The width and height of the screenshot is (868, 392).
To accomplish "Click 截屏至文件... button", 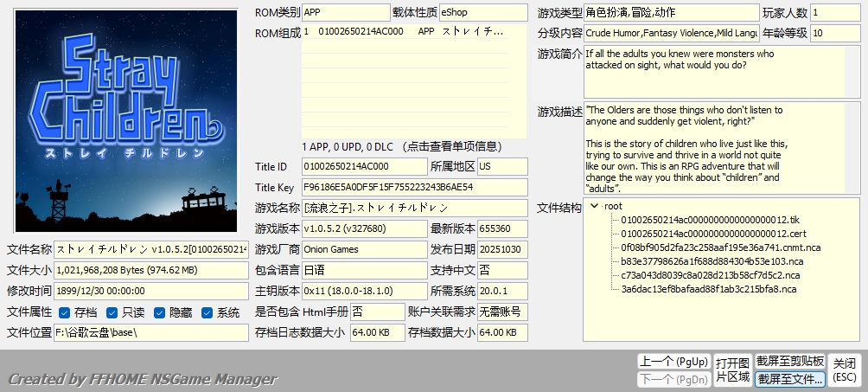I will pyautogui.click(x=790, y=379).
